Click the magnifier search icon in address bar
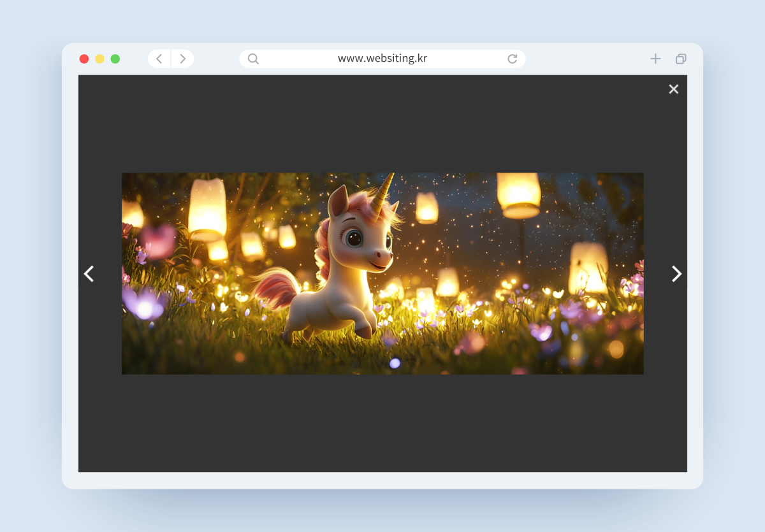Screen dimensions: 765x532 tap(253, 59)
